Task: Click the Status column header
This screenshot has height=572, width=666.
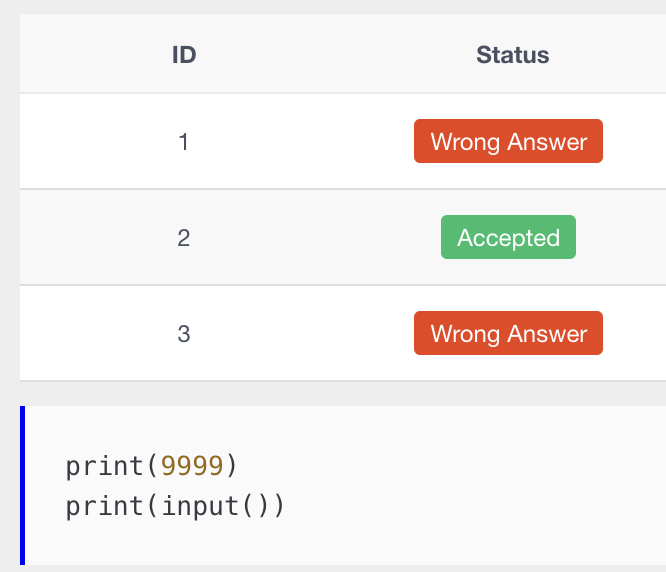Action: [x=512, y=55]
